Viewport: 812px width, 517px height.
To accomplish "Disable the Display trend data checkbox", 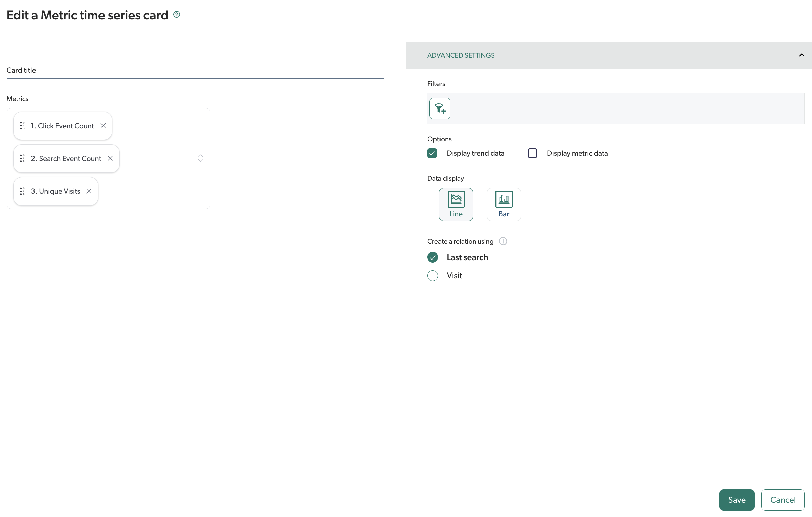I will 432,153.
